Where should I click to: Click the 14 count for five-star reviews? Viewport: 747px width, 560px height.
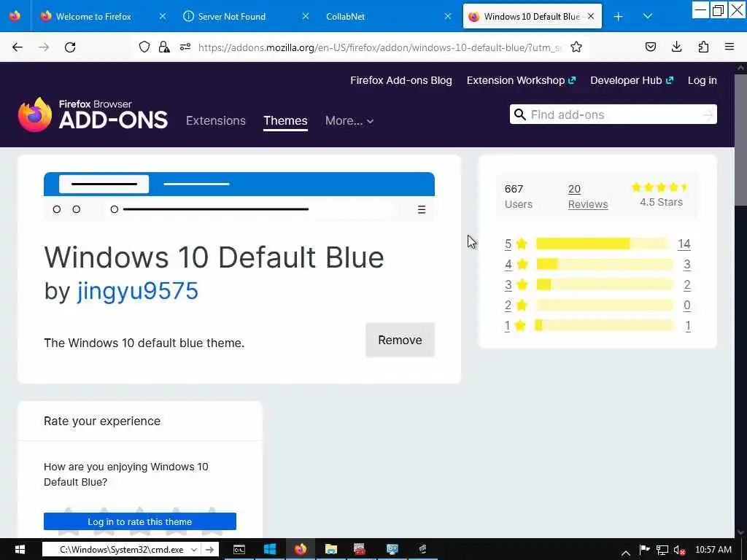tap(684, 244)
